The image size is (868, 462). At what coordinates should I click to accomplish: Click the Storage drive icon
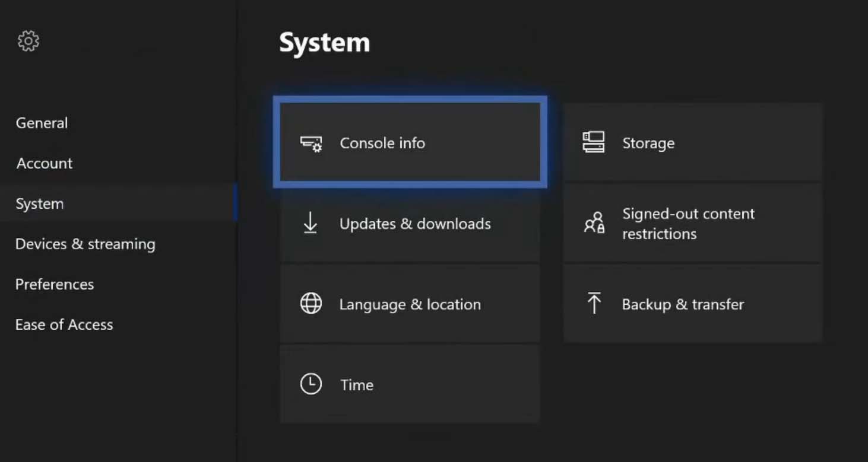coord(594,143)
